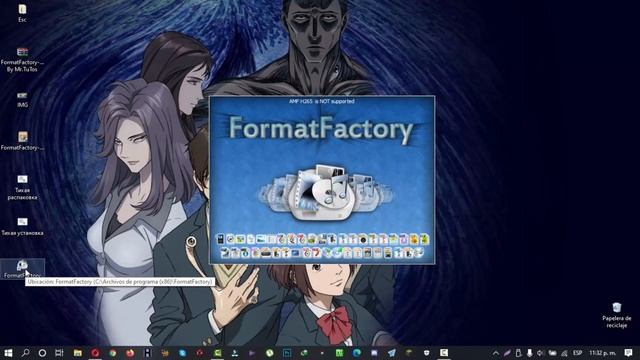
Task: Select the FormatFactory shortcut on the desktop
Action: click(x=22, y=269)
